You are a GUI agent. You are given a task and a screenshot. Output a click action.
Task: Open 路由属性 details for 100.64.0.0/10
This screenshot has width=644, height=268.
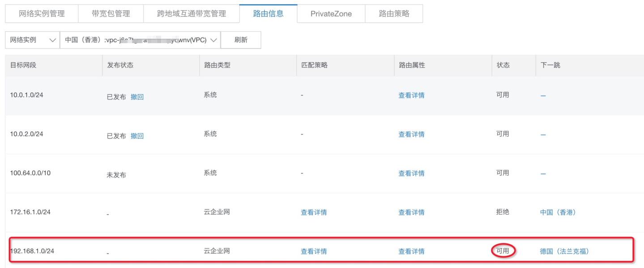(411, 173)
